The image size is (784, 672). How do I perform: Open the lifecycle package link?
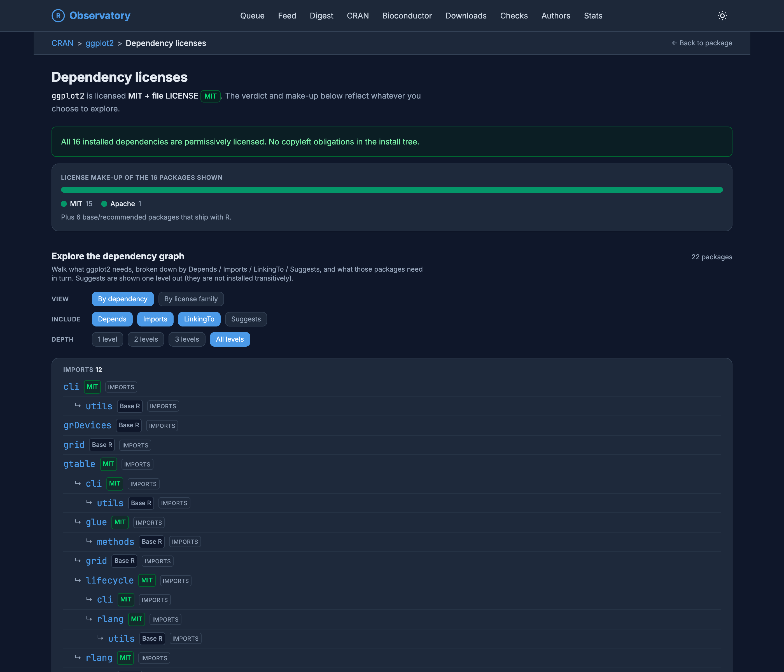pos(110,580)
